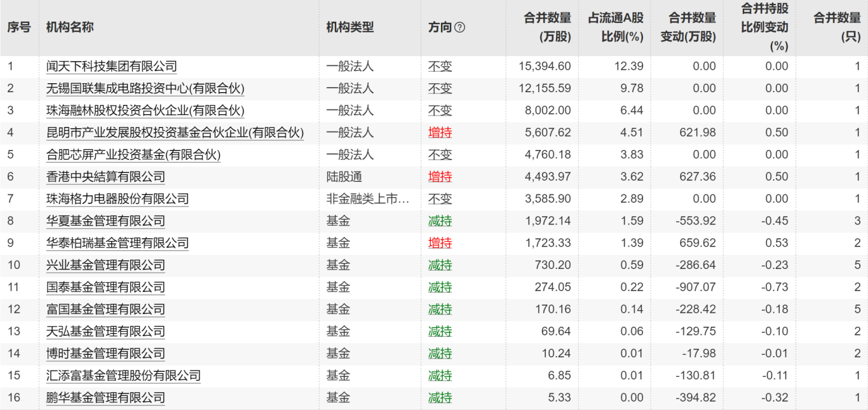Click the 陆股通 institution type cell
This screenshot has height=410, width=868.
coord(344,177)
